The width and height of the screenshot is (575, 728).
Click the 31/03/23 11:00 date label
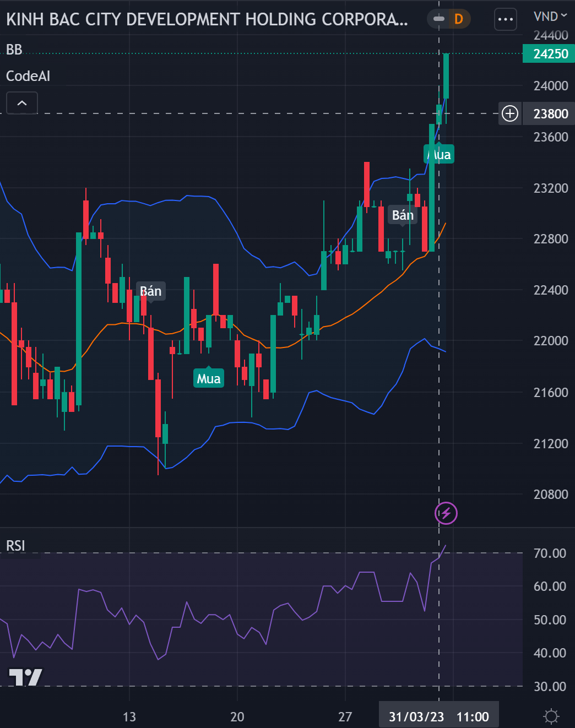click(x=438, y=716)
